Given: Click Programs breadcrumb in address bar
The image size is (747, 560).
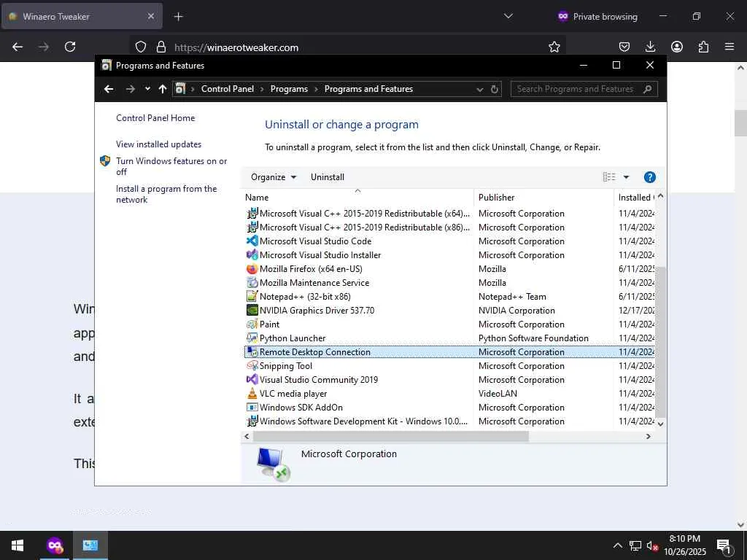Looking at the screenshot, I should pyautogui.click(x=289, y=89).
